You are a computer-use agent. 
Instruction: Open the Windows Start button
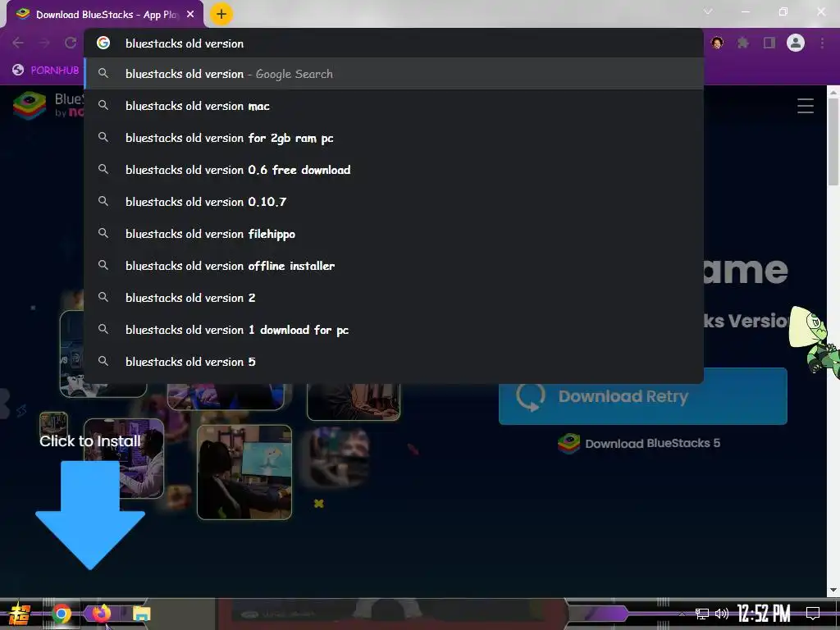click(20, 614)
